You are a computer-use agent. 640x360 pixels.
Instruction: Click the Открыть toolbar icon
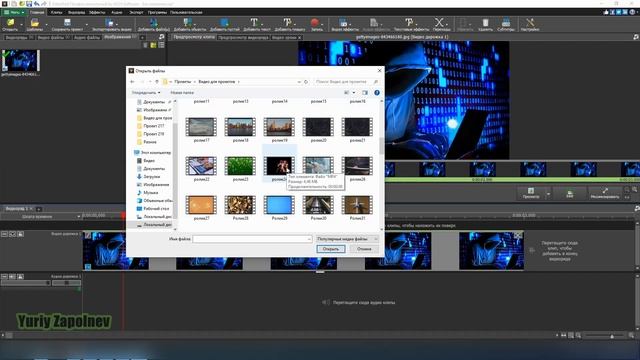tap(10, 24)
